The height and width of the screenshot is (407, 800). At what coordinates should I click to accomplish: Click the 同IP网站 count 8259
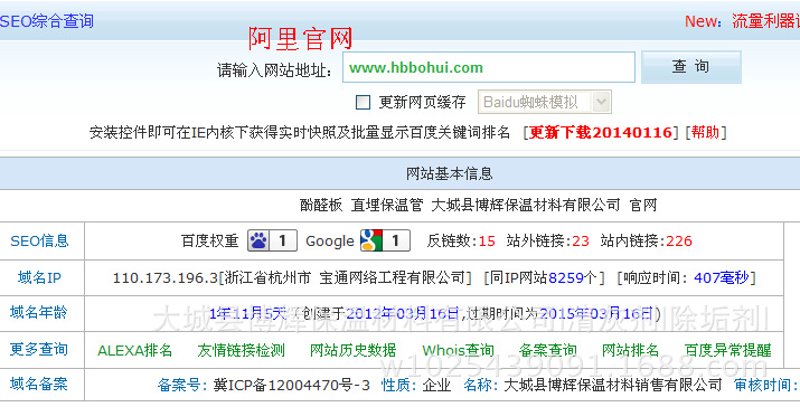click(566, 278)
